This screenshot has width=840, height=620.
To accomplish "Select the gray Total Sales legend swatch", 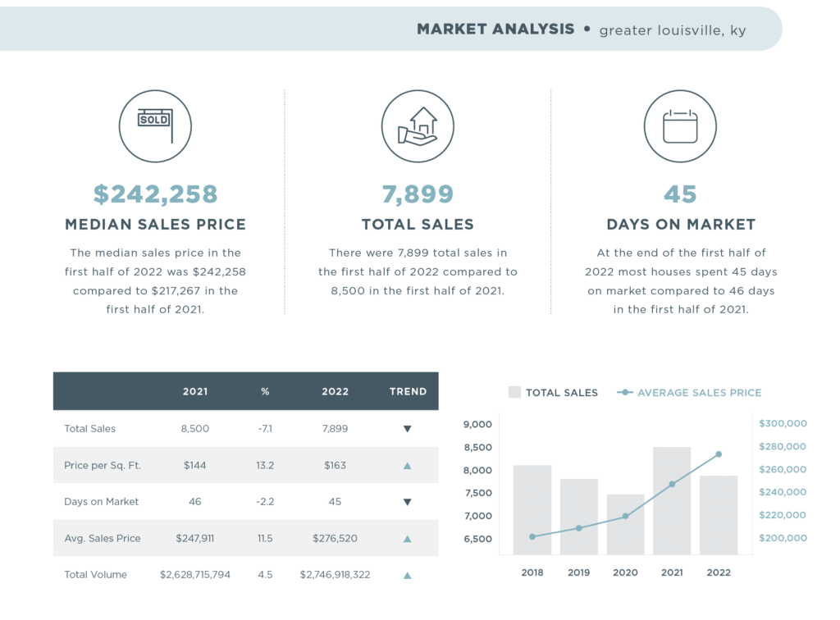I will (x=515, y=393).
